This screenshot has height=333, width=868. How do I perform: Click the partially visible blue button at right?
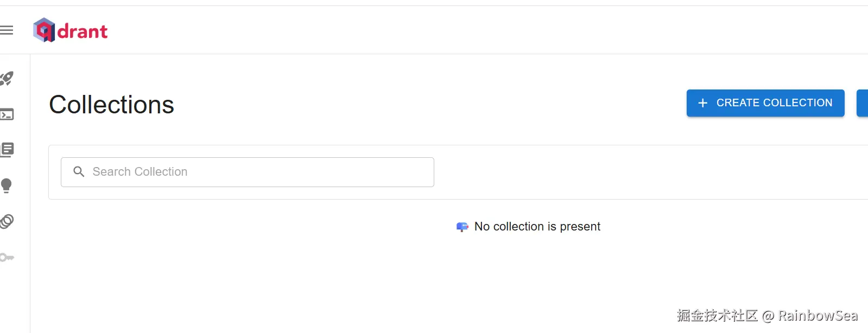coord(862,103)
